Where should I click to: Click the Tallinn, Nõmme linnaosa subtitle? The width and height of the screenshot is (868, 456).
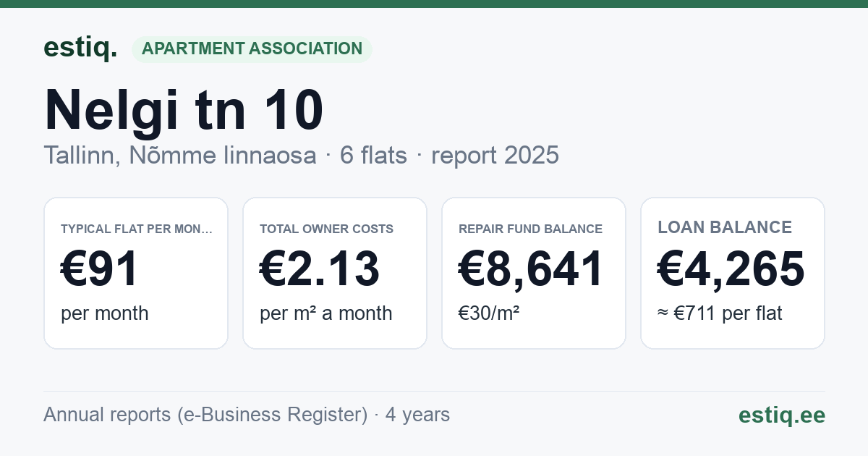tap(180, 155)
